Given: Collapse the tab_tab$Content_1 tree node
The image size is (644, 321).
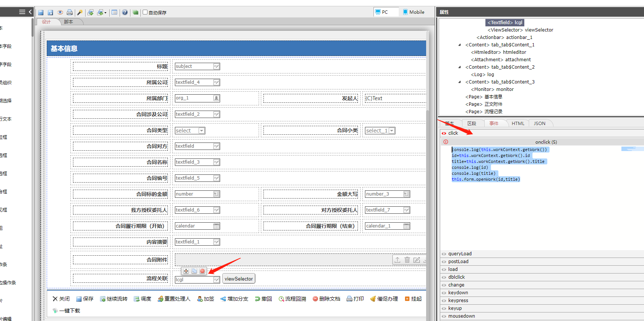Looking at the screenshot, I should coord(460,45).
